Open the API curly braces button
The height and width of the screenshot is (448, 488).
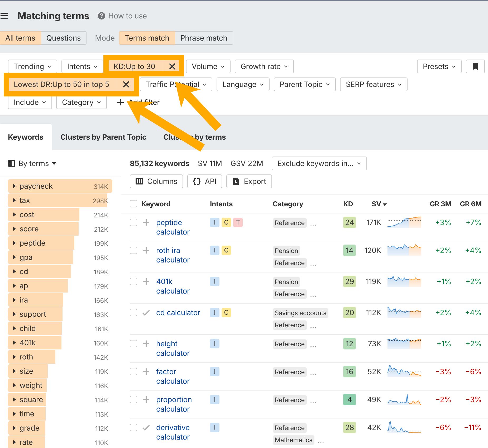(x=205, y=181)
